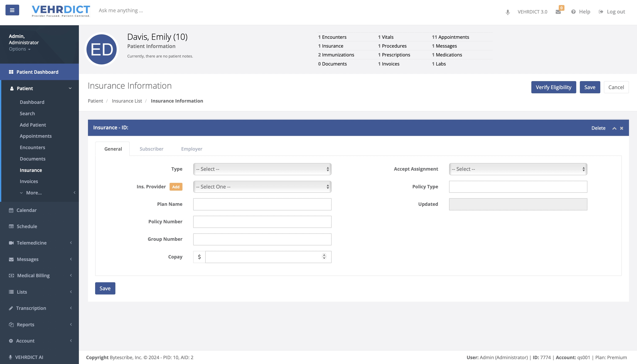Click the hamburger menu icon

pyautogui.click(x=12, y=10)
